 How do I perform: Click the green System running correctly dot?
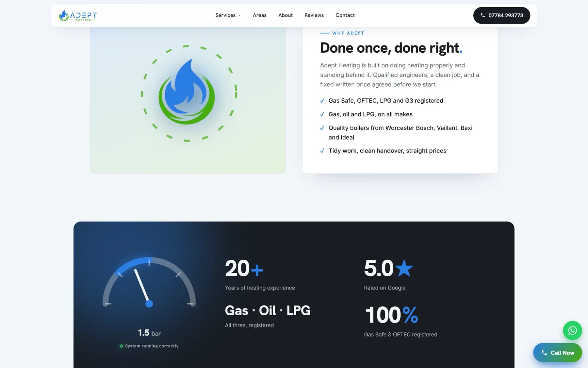click(x=121, y=346)
